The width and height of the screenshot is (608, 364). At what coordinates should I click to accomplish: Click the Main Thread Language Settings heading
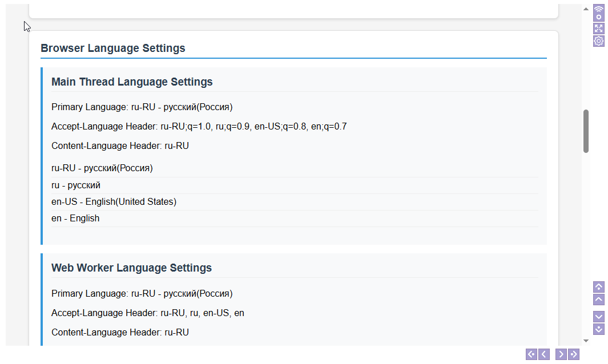(132, 82)
